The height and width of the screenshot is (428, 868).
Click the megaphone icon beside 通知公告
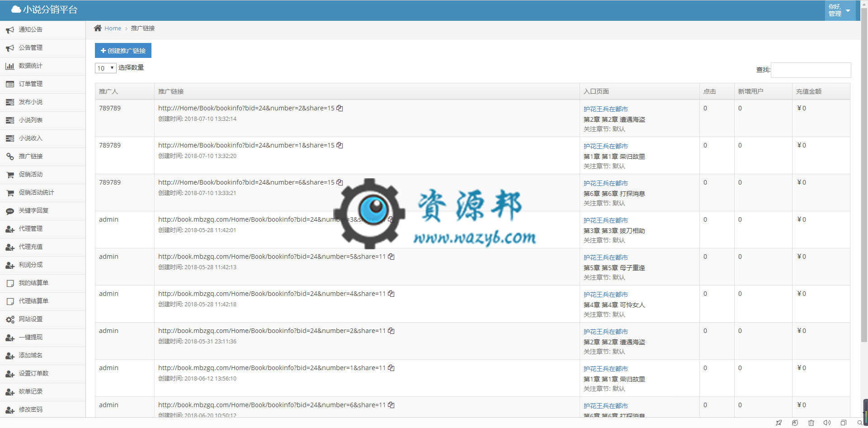pyautogui.click(x=10, y=30)
